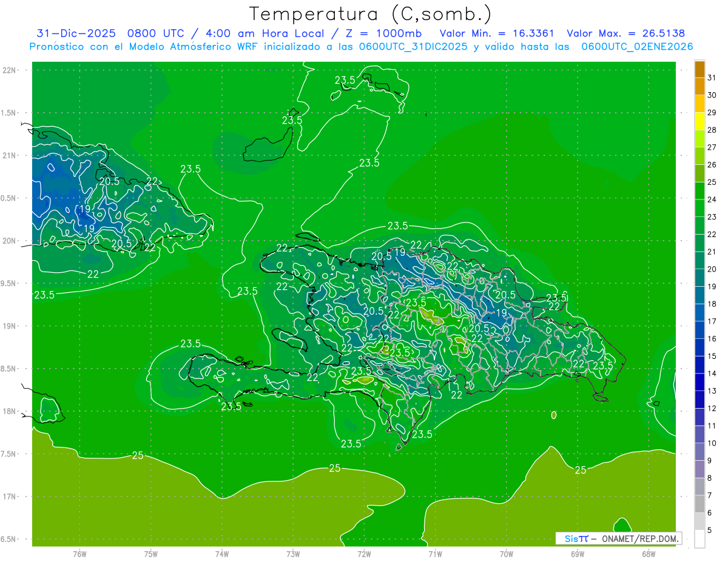Click the "31" value on the color scale
Image resolution: width=728 pixels, height=562 pixels.
[712, 78]
